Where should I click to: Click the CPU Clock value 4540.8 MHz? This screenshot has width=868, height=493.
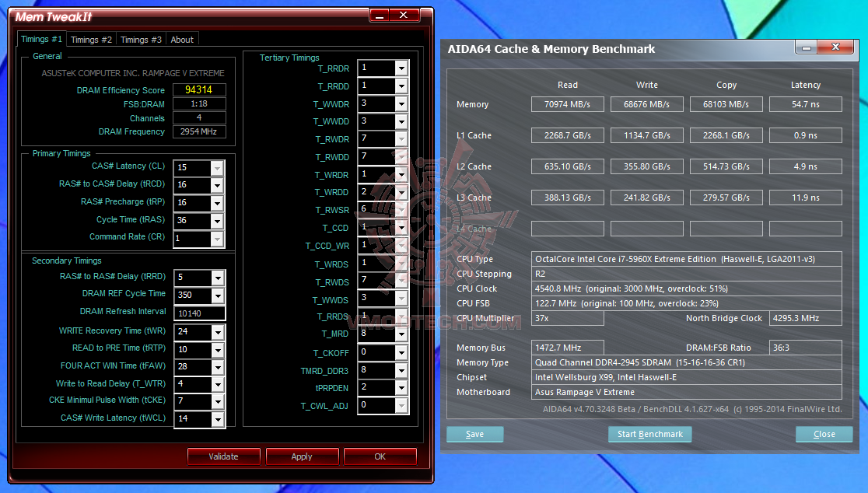pyautogui.click(x=687, y=288)
